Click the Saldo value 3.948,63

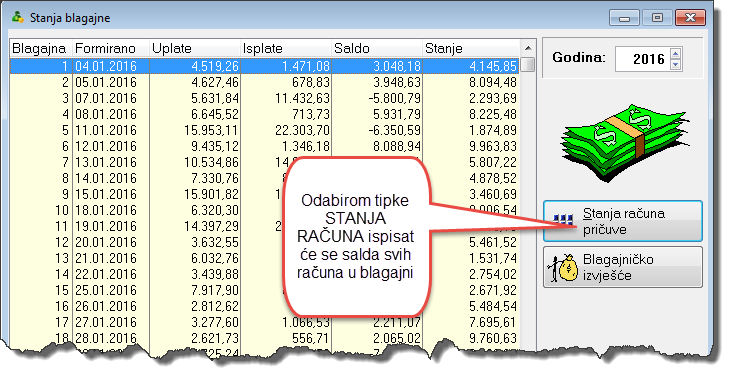tap(397, 82)
